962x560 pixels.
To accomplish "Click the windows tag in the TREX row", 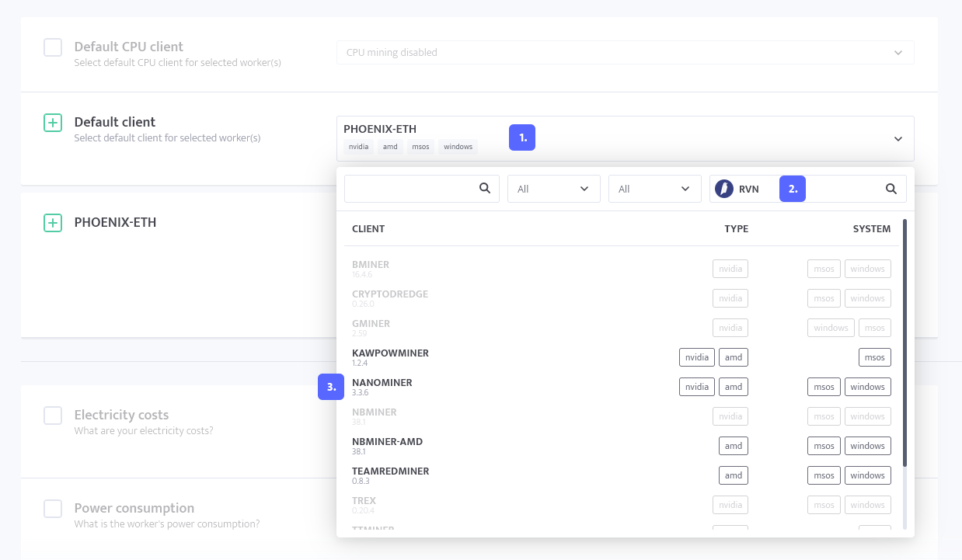I will click(x=868, y=505).
